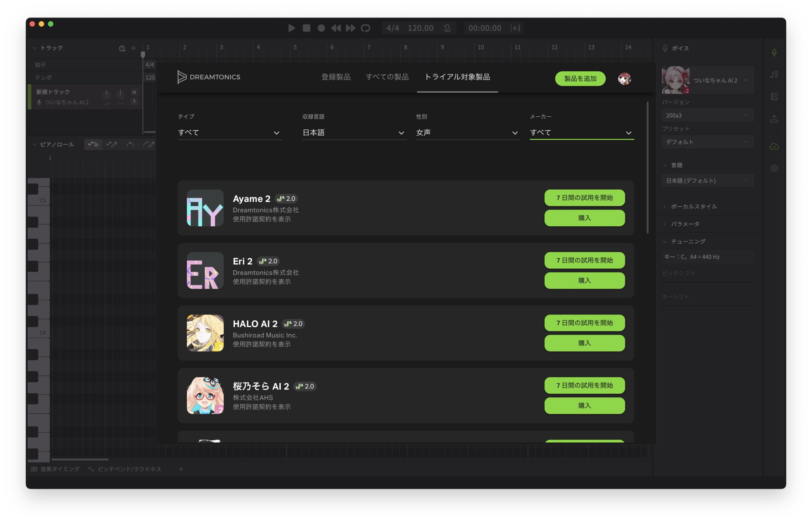Click the 製品を追加 button
This screenshot has width=812, height=523.
pyautogui.click(x=580, y=79)
